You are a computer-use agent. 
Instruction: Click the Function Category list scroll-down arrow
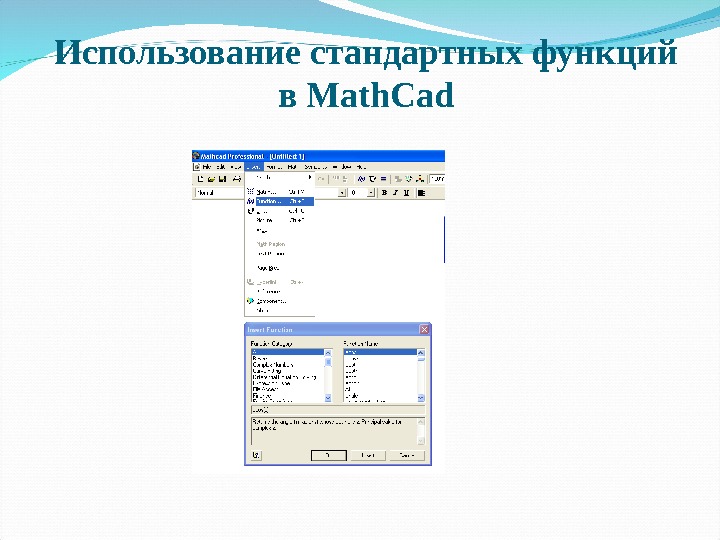click(328, 398)
